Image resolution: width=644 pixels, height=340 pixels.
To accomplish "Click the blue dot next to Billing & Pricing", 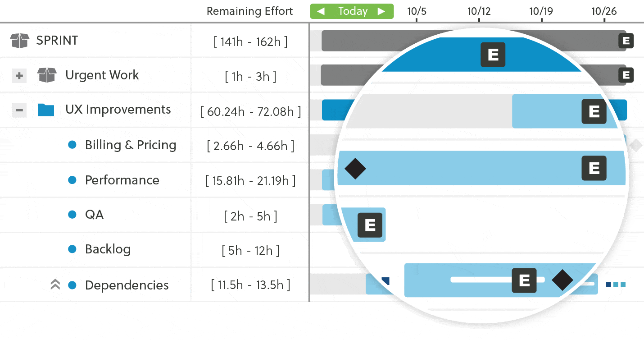I will pyautogui.click(x=72, y=145).
